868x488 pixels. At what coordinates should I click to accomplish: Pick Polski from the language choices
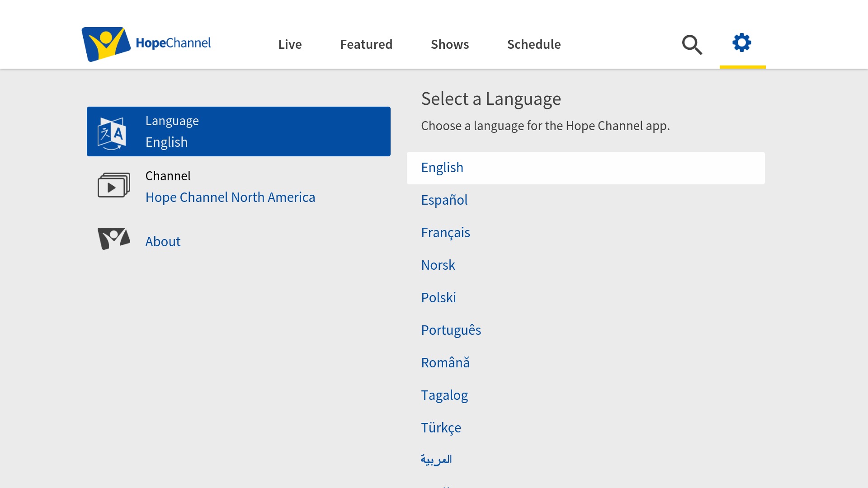(x=438, y=297)
